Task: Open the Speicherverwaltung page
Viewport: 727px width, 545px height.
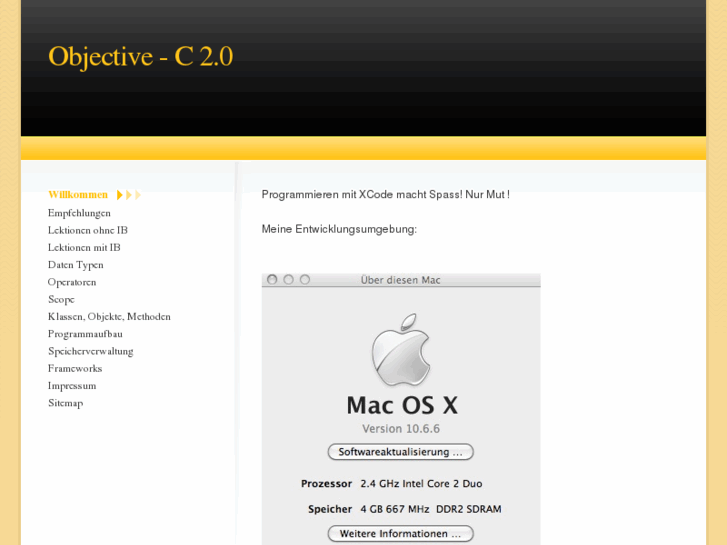Action: (90, 352)
